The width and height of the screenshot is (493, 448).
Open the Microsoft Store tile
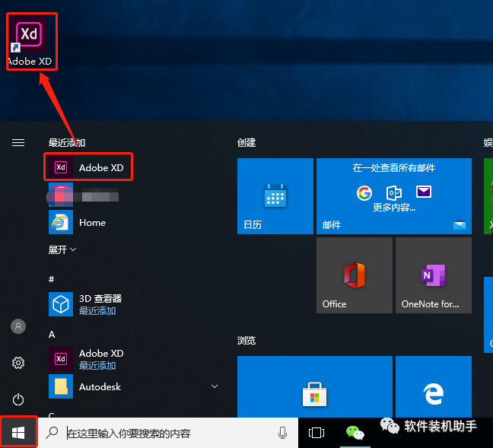click(x=315, y=386)
